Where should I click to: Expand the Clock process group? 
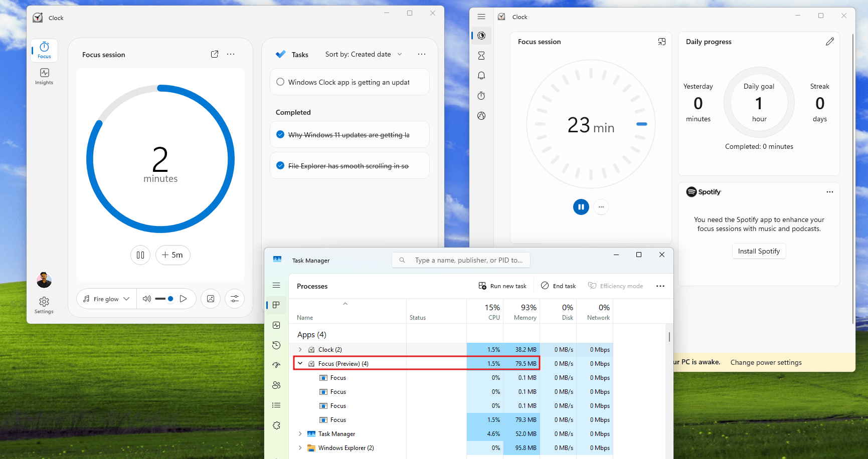pos(300,349)
